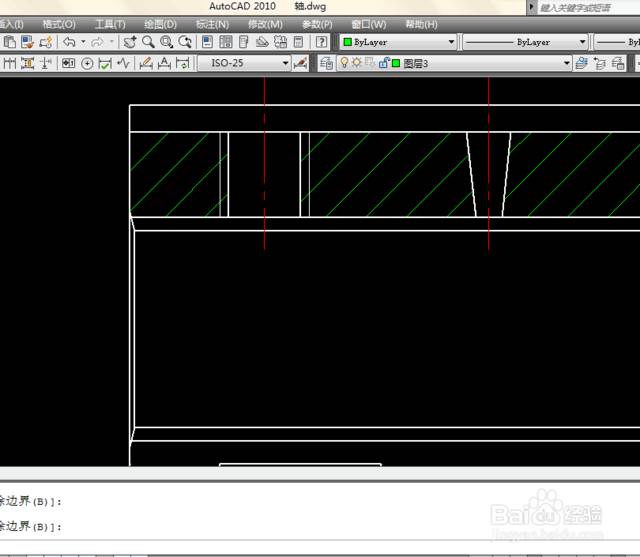640x557 pixels.
Task: Toggle freeze/thaw sun icon for 图层3
Action: (357, 63)
